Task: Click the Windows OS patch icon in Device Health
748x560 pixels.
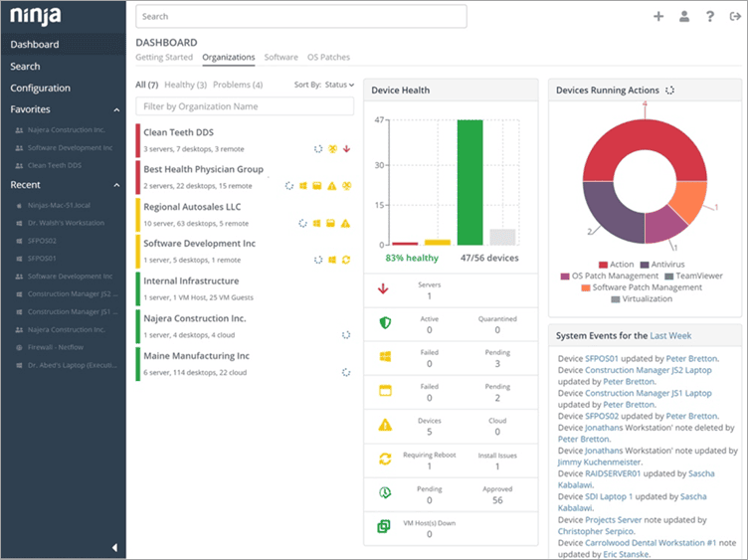Action: pyautogui.click(x=386, y=357)
